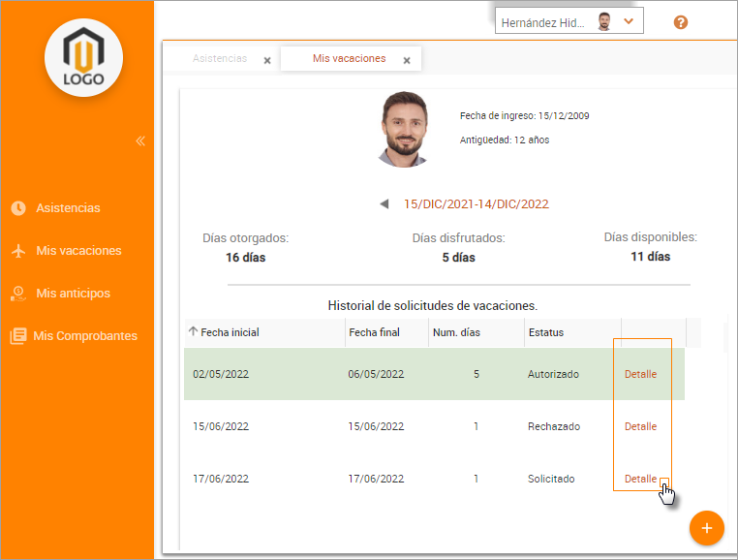Close the Asistencias tab
The height and width of the screenshot is (560, 738).
[x=267, y=60]
